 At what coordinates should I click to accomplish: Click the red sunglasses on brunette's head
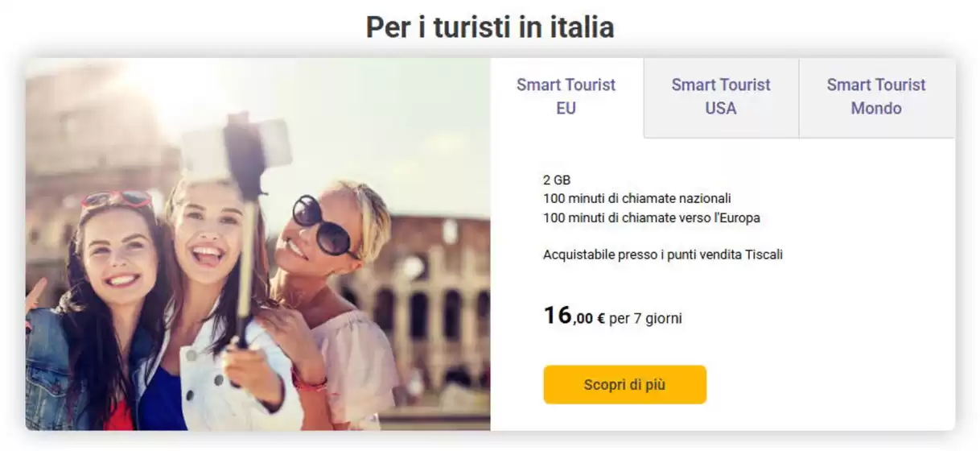coord(117,200)
